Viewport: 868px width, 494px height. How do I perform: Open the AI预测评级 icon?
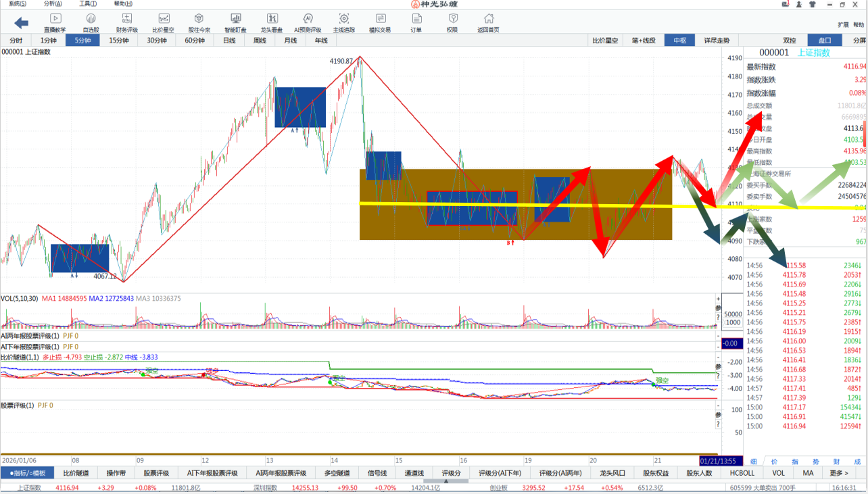pos(308,22)
